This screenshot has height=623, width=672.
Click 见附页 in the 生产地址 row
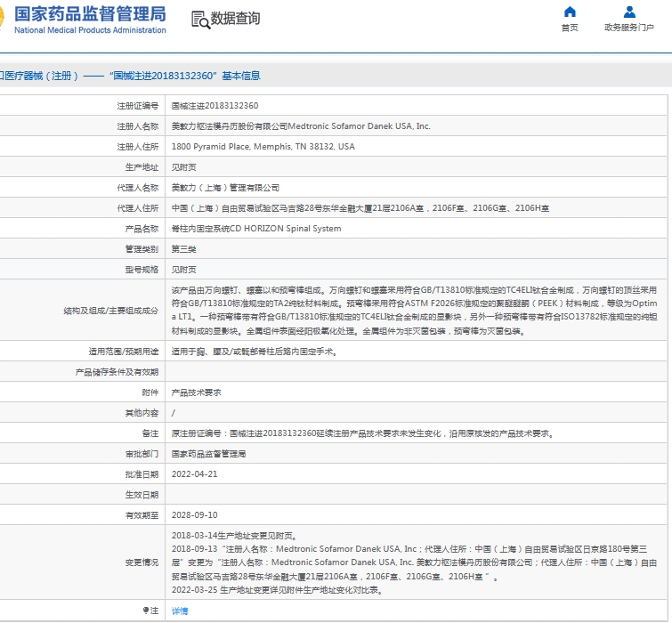[x=184, y=167]
